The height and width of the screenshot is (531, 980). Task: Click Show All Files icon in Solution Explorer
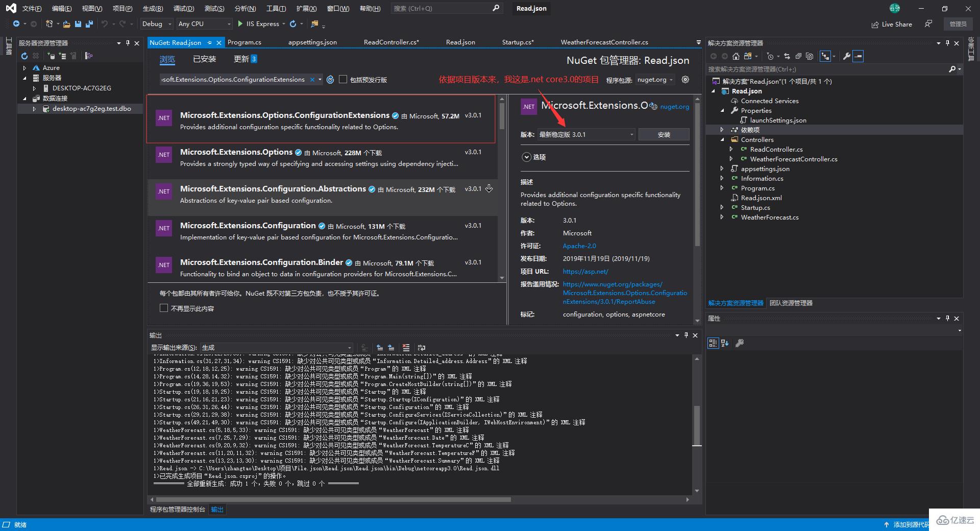point(809,56)
